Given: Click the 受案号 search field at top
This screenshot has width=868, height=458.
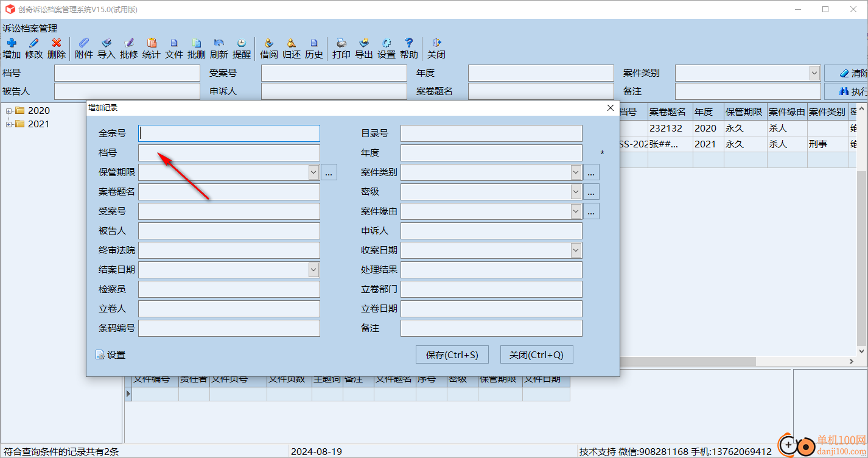Looking at the screenshot, I should [334, 73].
